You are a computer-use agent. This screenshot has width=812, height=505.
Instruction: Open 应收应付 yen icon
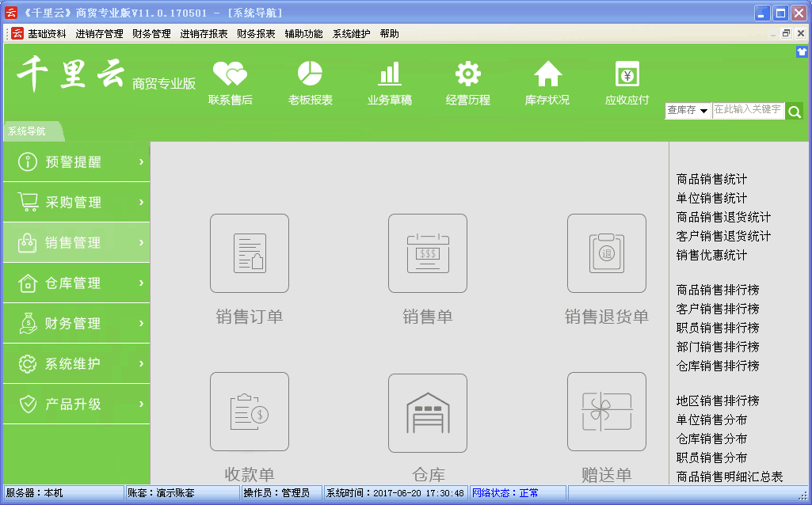pyautogui.click(x=627, y=74)
